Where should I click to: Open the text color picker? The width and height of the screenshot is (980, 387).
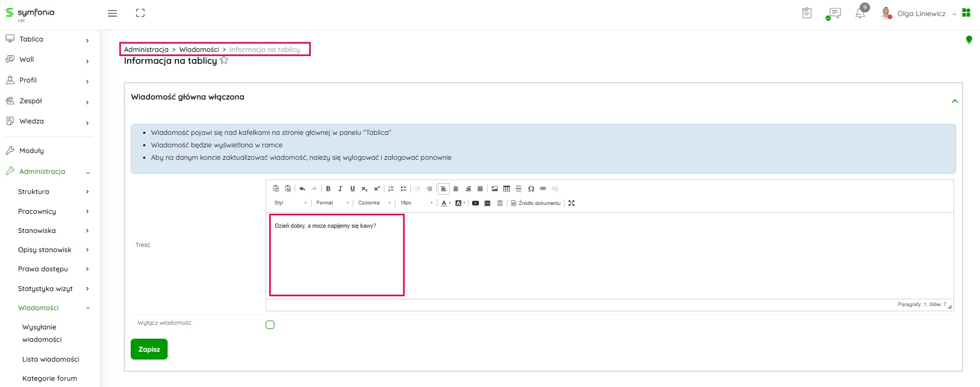tap(445, 203)
